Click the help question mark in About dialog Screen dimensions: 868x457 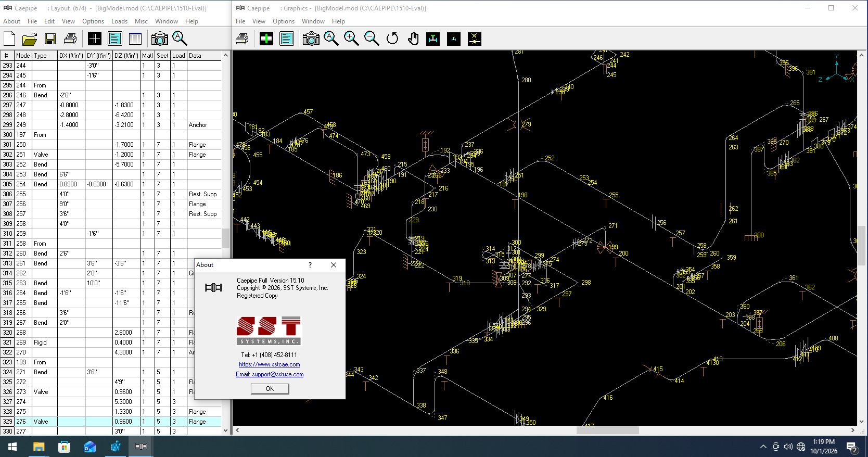[310, 265]
